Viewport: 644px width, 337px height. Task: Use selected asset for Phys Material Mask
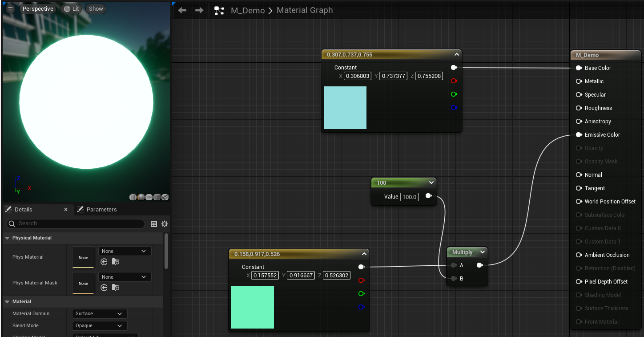pyautogui.click(x=104, y=288)
